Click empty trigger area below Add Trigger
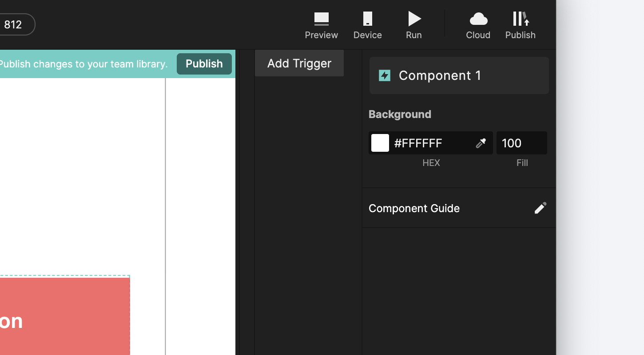Viewport: 644px width, 355px height. (x=308, y=215)
